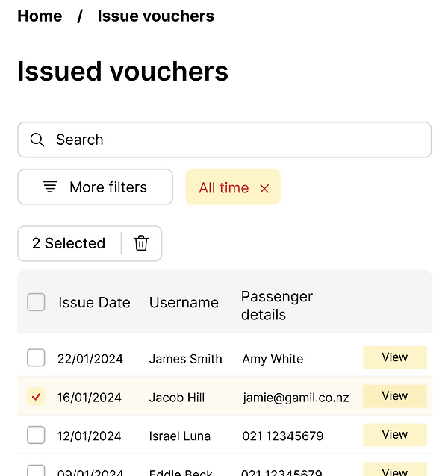
Task: Click the filter lines icon
Action: point(50,187)
